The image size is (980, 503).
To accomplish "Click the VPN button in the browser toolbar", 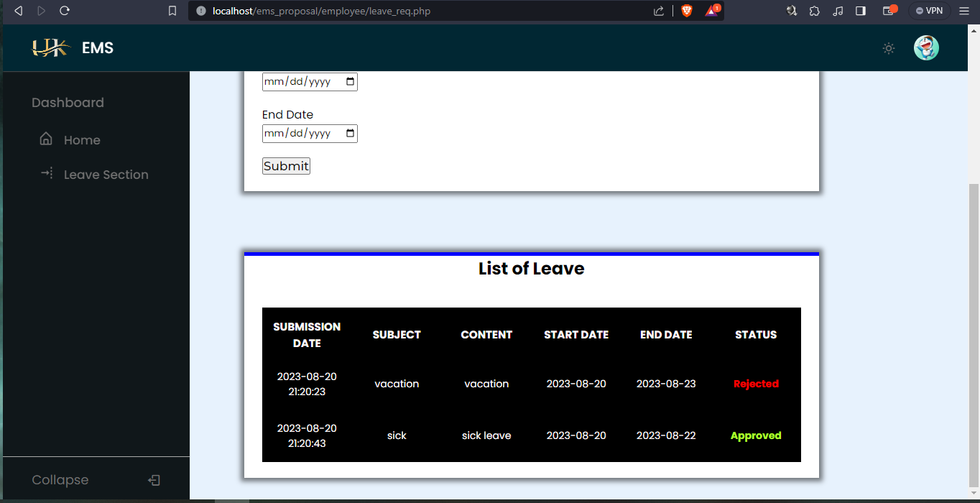I will coord(929,11).
